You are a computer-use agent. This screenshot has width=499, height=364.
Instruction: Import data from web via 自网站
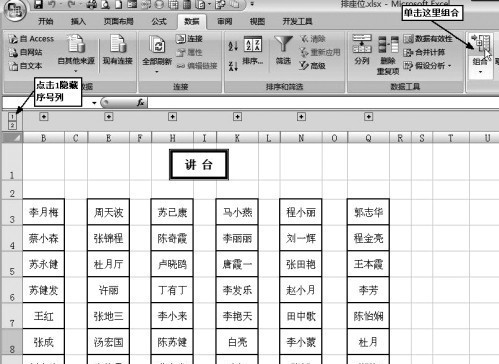(x=26, y=52)
